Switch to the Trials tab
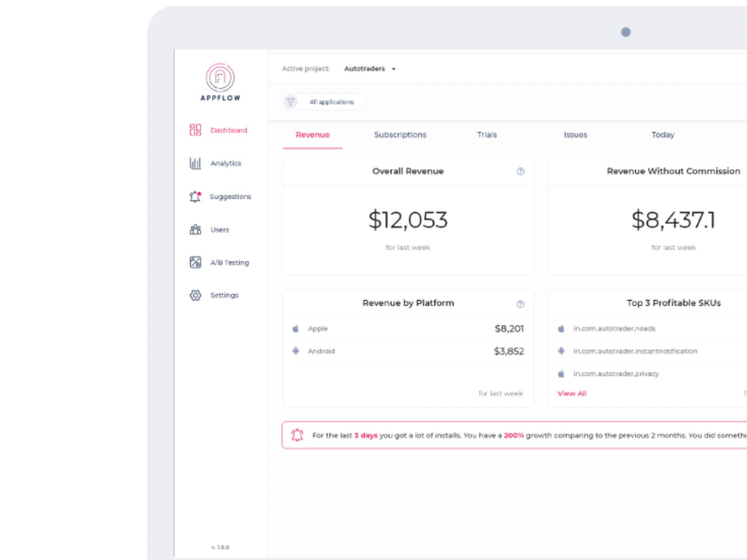The width and height of the screenshot is (747, 560). point(487,135)
